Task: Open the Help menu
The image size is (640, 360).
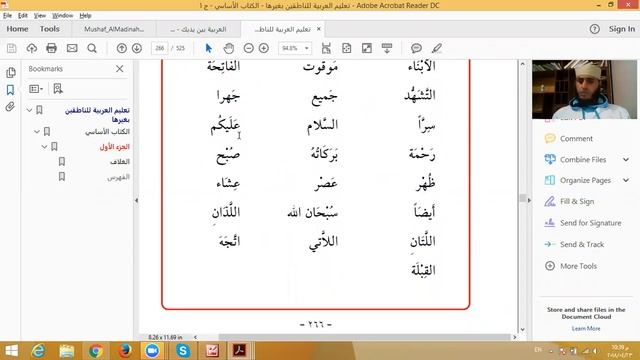Action: (x=85, y=16)
